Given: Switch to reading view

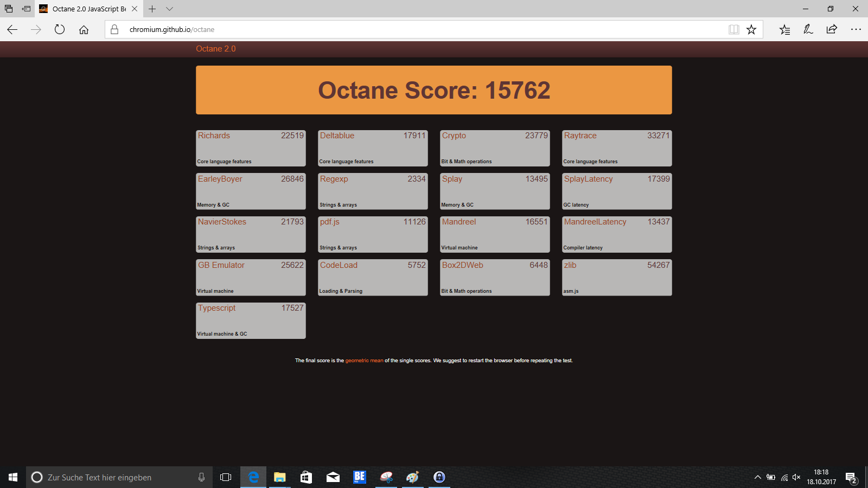Looking at the screenshot, I should coord(734,29).
